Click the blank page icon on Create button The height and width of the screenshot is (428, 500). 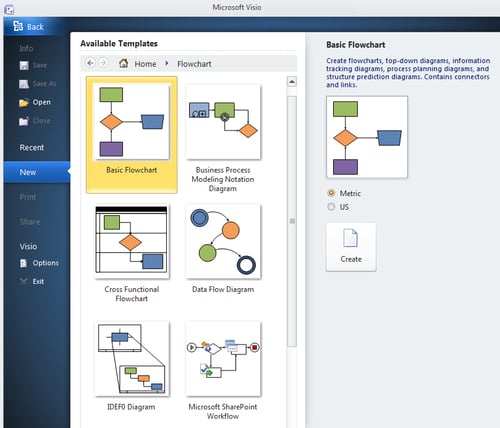[x=350, y=238]
